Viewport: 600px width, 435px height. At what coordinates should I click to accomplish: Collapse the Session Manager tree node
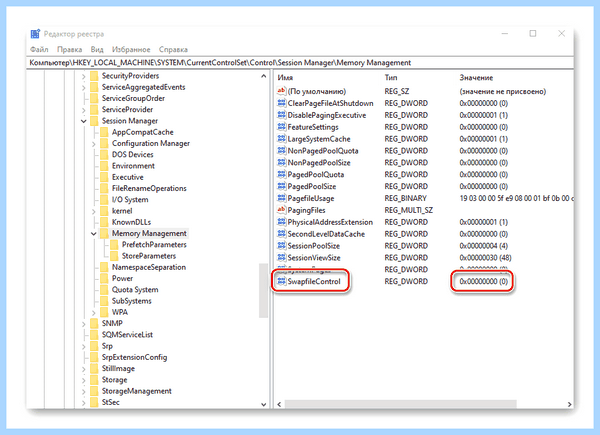click(x=83, y=121)
